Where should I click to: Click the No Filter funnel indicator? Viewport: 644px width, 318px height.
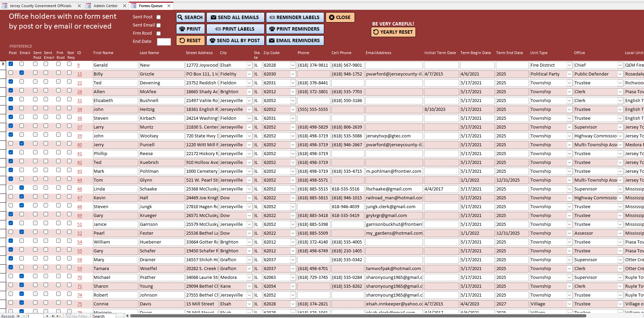point(77,316)
